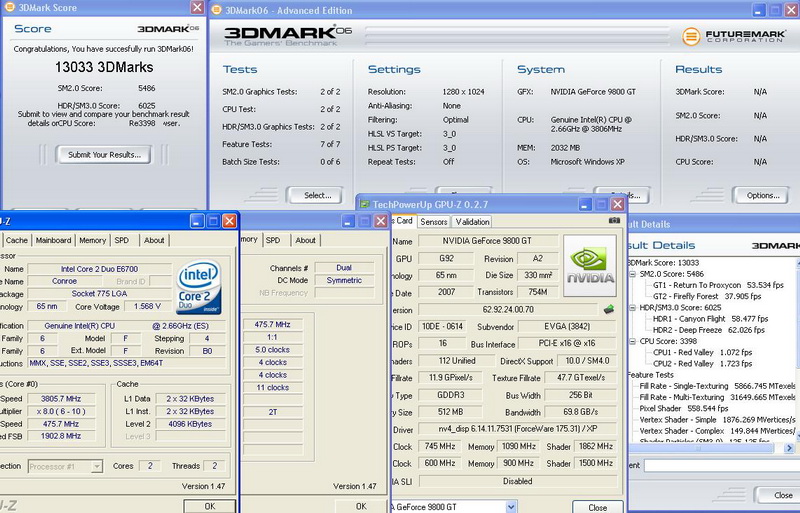Image resolution: width=800 pixels, height=513 pixels.
Task: Minimize the CPU-Z processor window
Action: tap(197, 221)
